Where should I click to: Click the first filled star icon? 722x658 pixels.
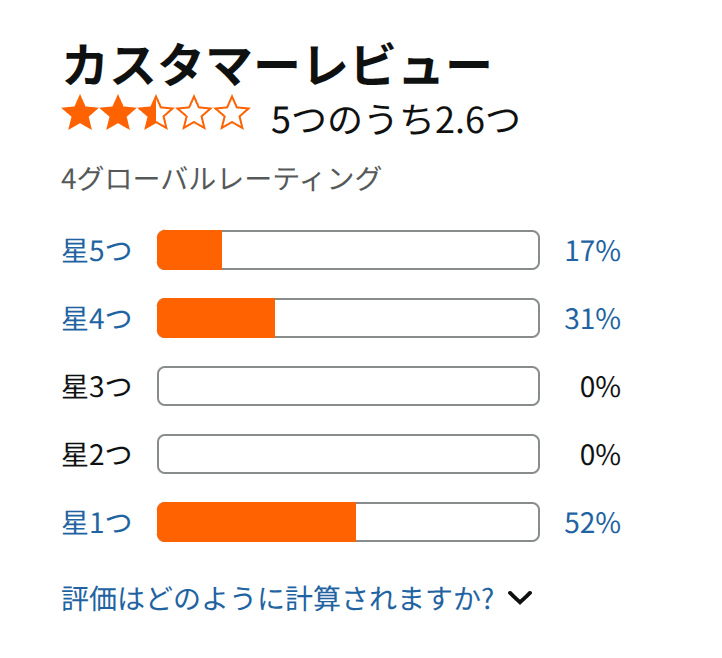click(x=81, y=112)
